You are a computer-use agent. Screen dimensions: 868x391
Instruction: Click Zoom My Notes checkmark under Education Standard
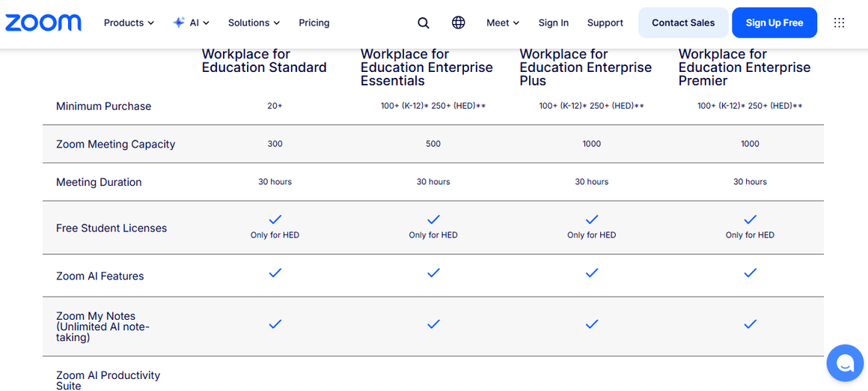tap(275, 324)
